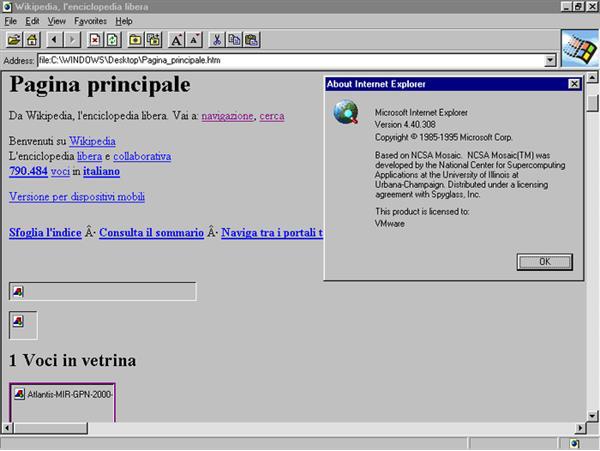Click the horizontal scrollbar right arrow
The width and height of the screenshot is (600, 451).
(x=580, y=428)
